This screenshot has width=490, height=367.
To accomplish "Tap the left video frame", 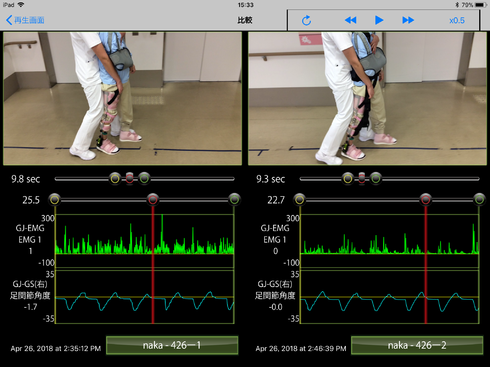I will point(122,99).
